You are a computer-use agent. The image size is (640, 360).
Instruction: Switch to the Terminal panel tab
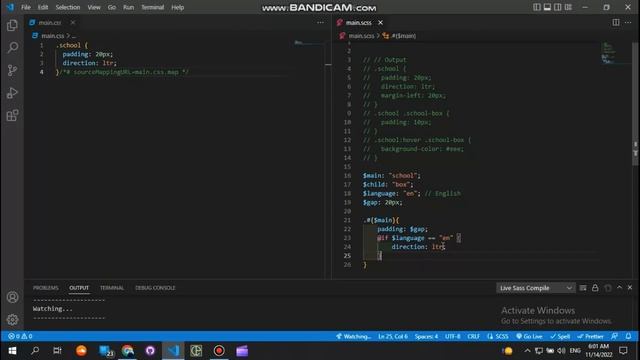tap(112, 288)
